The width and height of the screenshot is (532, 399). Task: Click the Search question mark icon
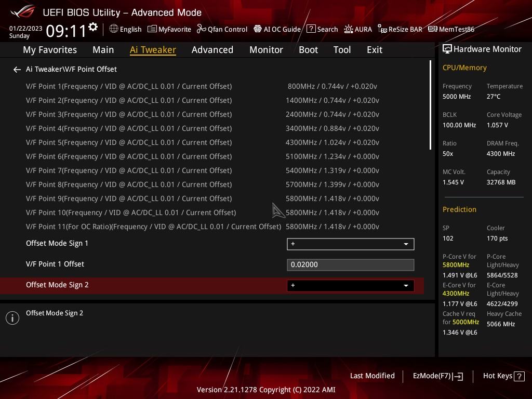[311, 29]
